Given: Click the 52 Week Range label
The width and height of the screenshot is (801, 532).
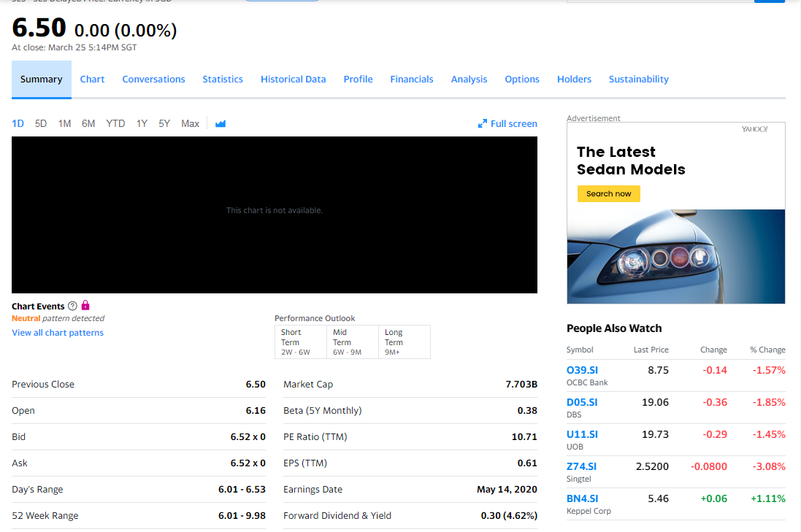Looking at the screenshot, I should (x=45, y=516).
